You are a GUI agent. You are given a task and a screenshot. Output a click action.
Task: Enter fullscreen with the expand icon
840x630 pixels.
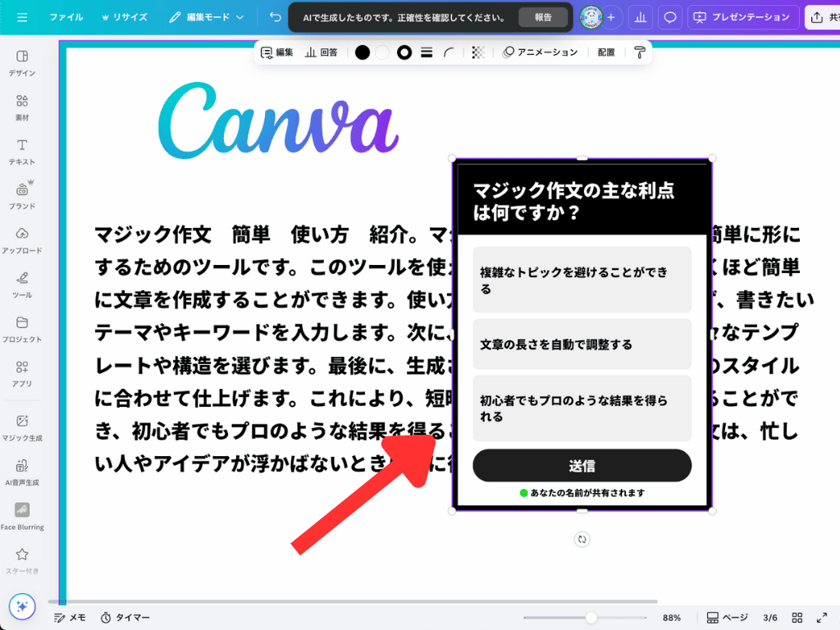pyautogui.click(x=822, y=618)
